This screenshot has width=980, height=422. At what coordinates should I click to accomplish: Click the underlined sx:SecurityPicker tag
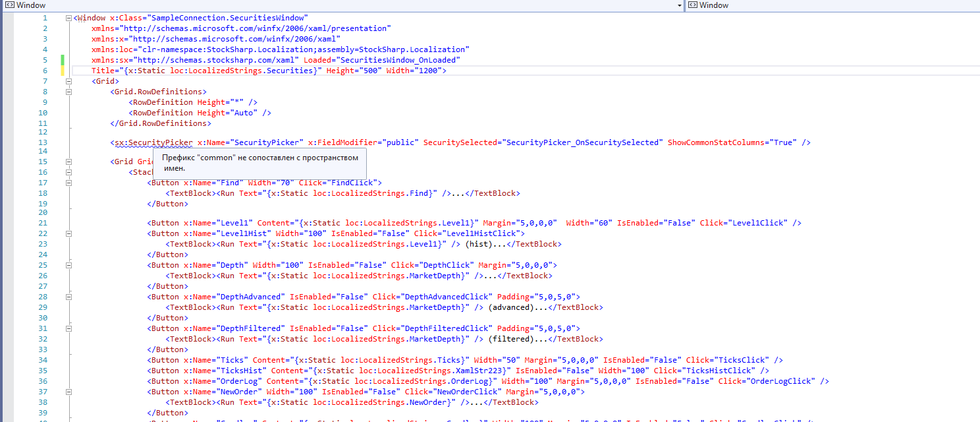click(153, 142)
